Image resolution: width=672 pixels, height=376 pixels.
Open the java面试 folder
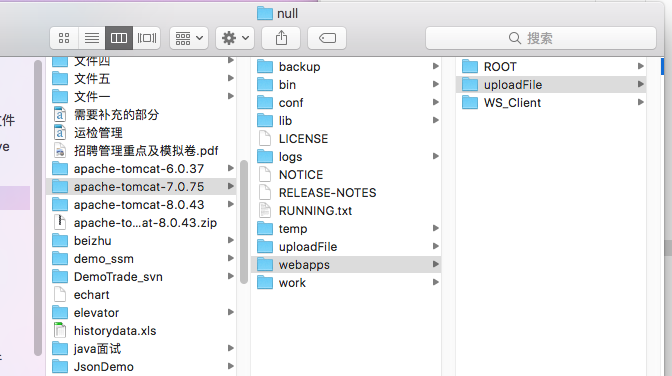click(141, 349)
